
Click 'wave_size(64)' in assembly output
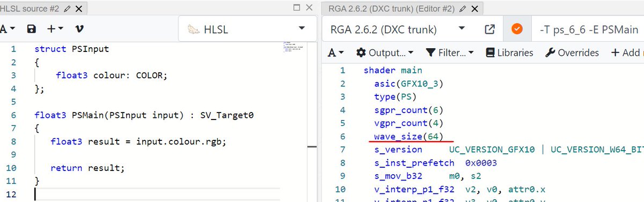click(x=409, y=137)
